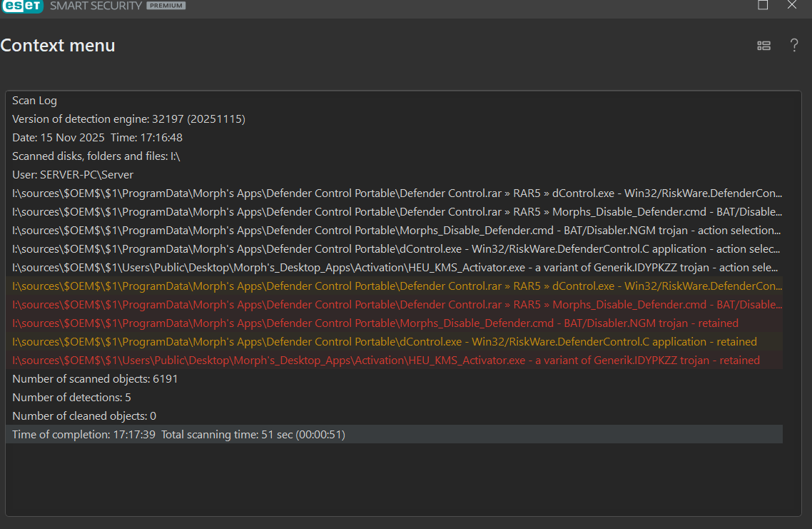Select the Date and Time log line
Image resolution: width=812 pixels, height=529 pixels.
point(97,138)
